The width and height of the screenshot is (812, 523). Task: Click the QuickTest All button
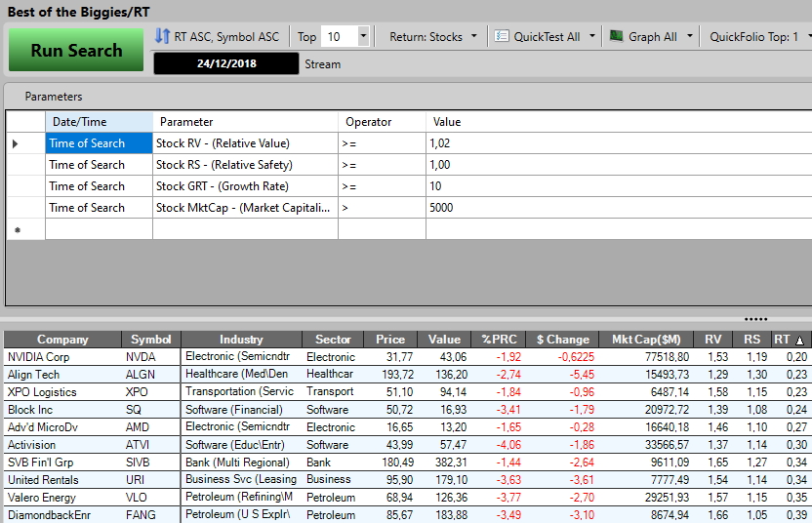(547, 37)
